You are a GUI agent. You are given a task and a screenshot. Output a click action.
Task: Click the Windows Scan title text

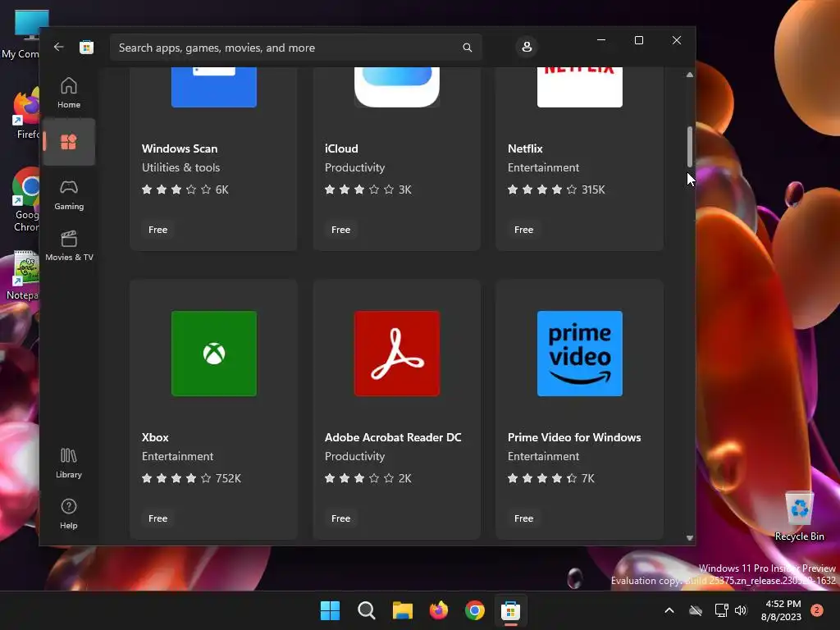pyautogui.click(x=180, y=148)
